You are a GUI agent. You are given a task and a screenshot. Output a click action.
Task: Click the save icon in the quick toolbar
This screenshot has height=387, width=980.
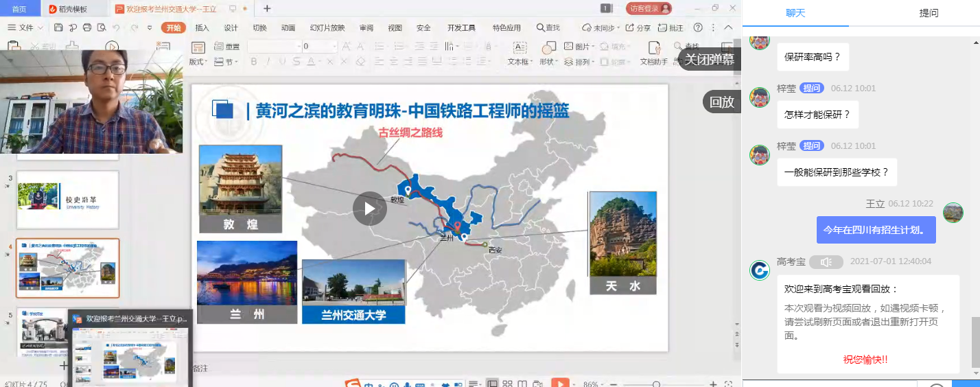tap(58, 27)
